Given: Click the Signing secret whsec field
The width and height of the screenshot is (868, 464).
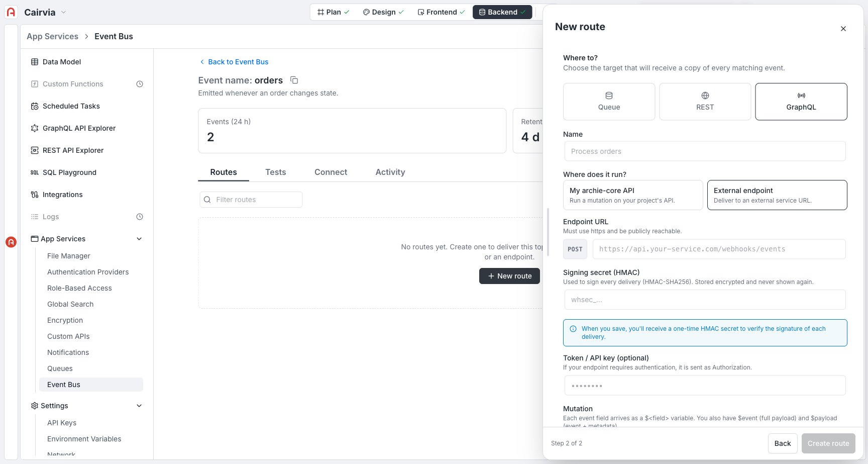Looking at the screenshot, I should (x=705, y=300).
